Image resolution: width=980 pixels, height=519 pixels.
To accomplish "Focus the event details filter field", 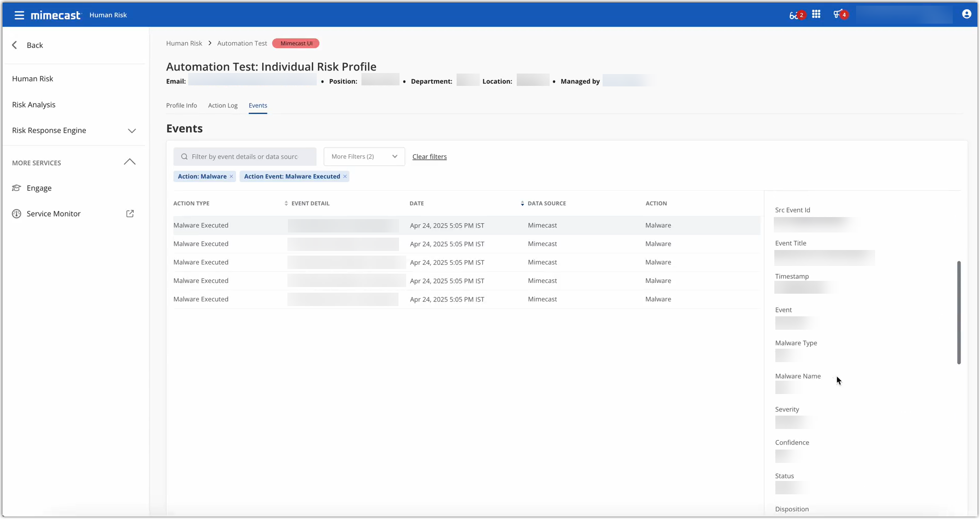I will [x=245, y=157].
